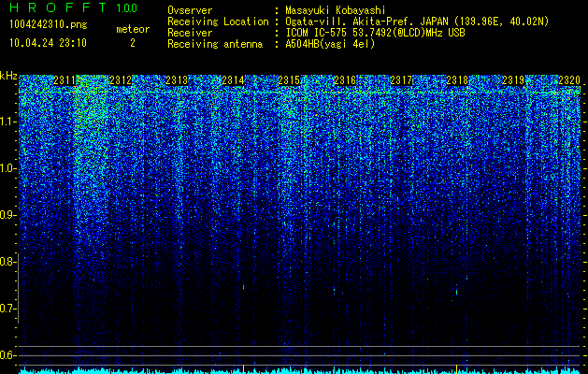Click the 0.7 kHz axis label

(8, 309)
